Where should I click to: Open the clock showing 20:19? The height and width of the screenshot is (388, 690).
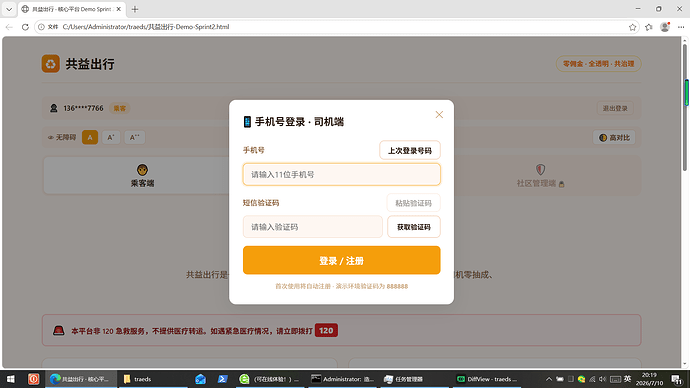point(650,379)
